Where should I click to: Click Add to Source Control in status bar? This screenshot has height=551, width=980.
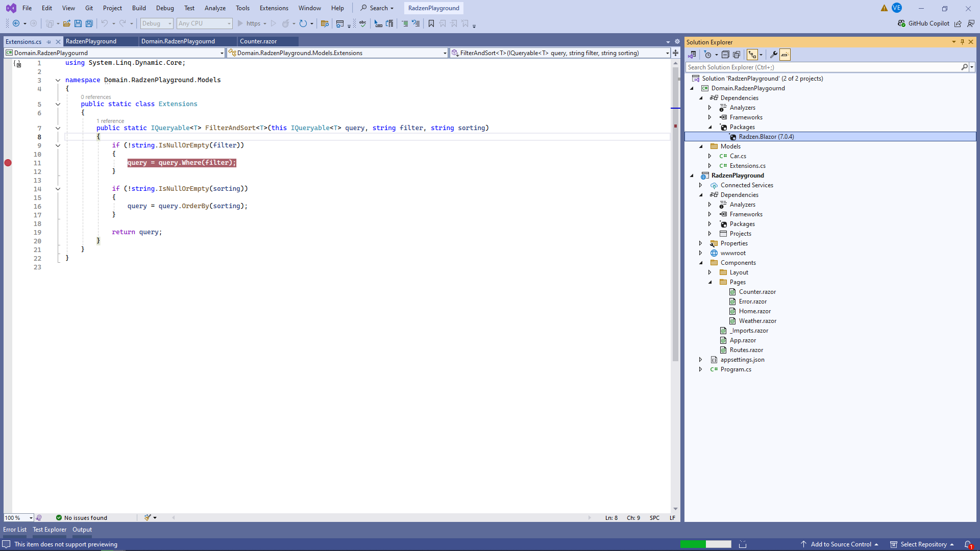pyautogui.click(x=839, y=544)
